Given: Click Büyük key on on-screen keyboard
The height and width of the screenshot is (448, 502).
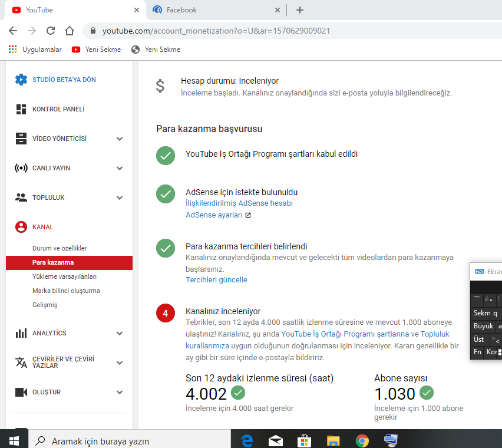Looking at the screenshot, I should click(x=483, y=326).
